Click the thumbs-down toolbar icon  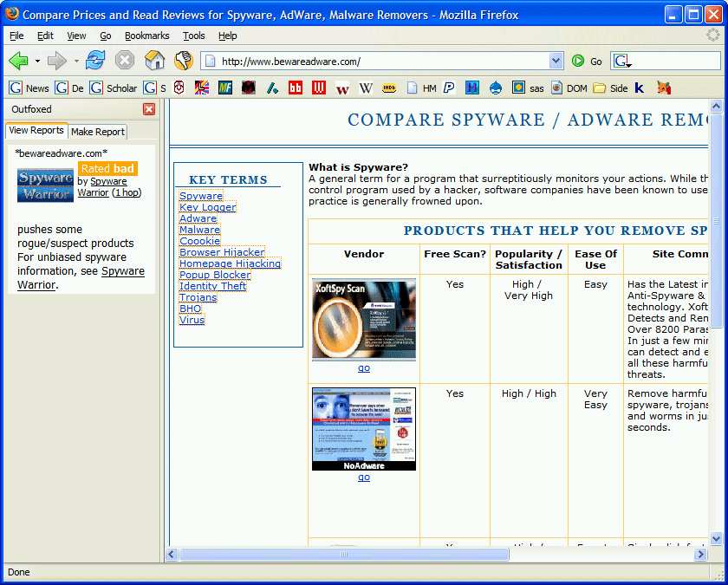[184, 61]
